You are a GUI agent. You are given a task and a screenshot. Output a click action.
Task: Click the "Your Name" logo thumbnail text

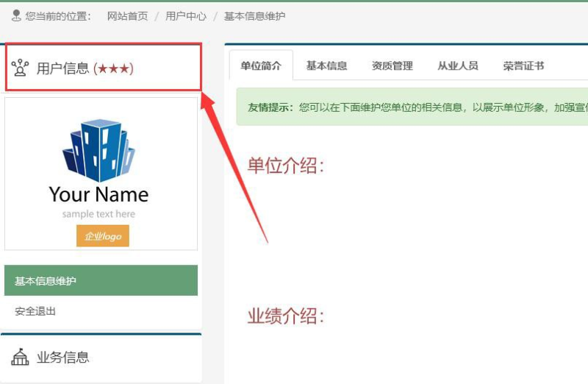pos(98,195)
